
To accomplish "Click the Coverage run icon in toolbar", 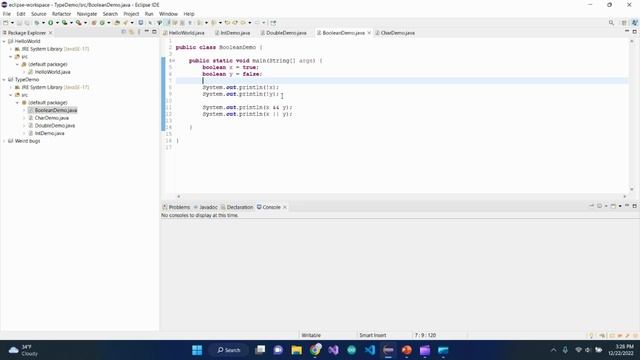I will coord(64,23).
